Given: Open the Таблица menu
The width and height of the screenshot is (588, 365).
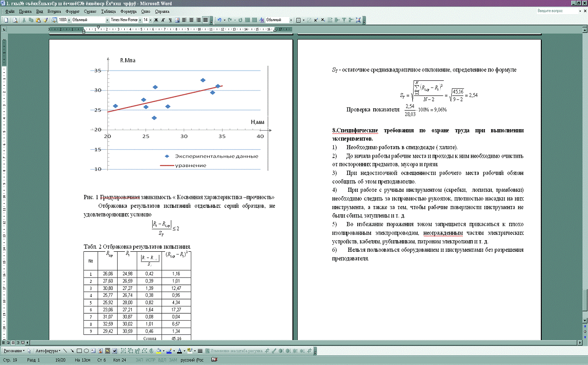Looking at the screenshot, I should pos(108,11).
